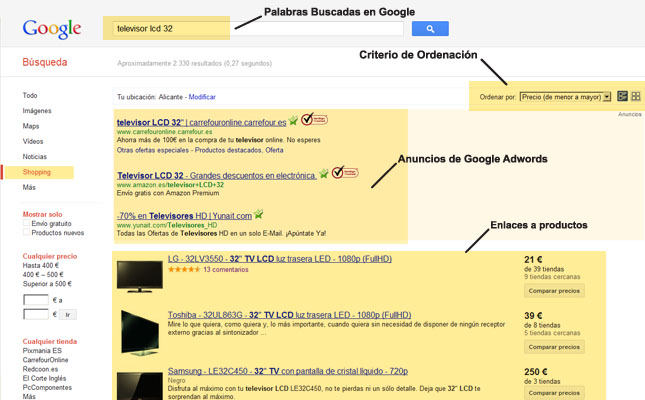Filter by store Pixmania ES
Viewport: 645px width, 400px height.
[x=42, y=351]
